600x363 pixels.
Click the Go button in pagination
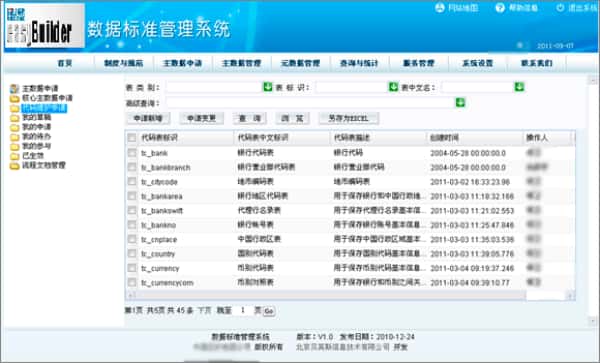pyautogui.click(x=269, y=311)
